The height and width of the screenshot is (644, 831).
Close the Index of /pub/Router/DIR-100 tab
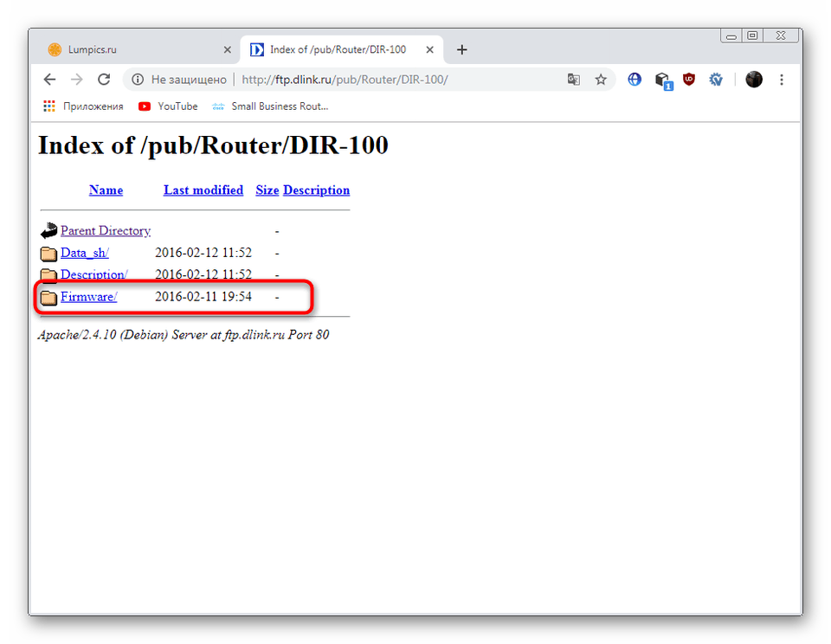(x=430, y=50)
